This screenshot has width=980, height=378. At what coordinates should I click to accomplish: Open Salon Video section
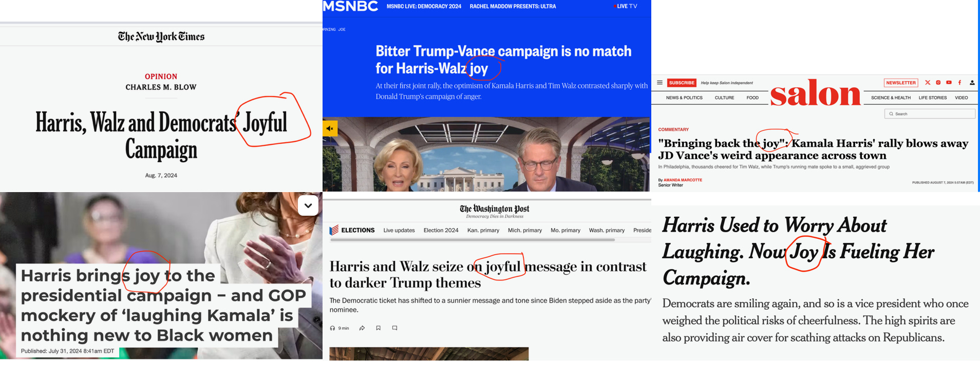962,98
